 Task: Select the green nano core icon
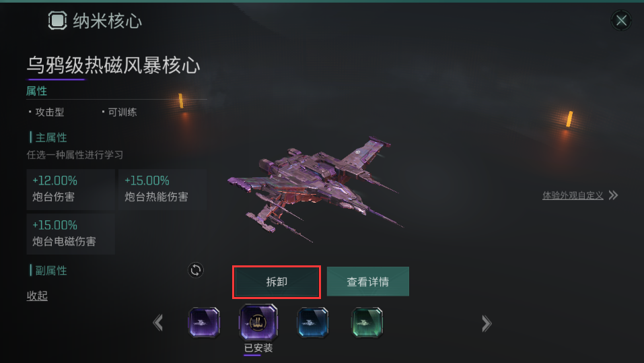click(x=367, y=323)
